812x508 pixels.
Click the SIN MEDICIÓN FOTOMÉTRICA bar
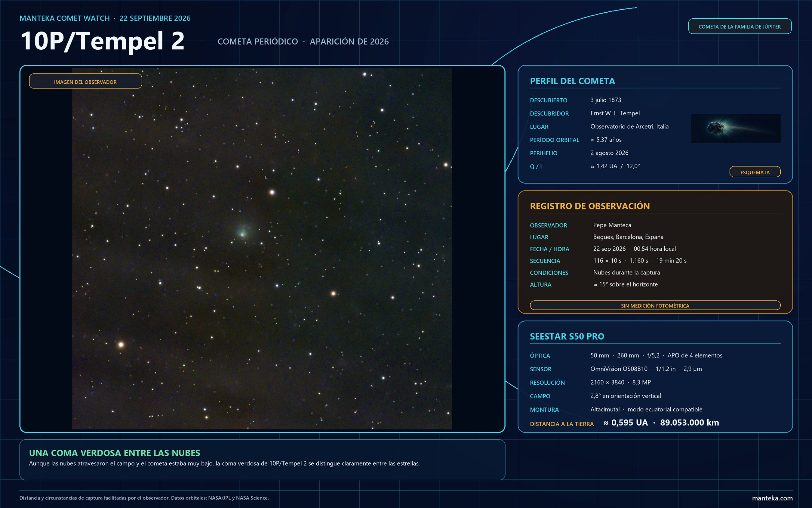(655, 305)
